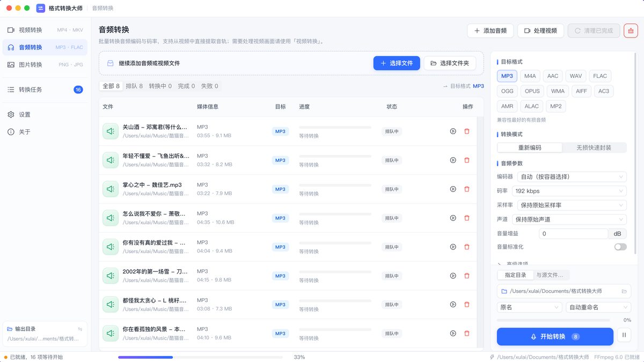Filter list by 转换中 0
Image resolution: width=644 pixels, height=362 pixels.
(160, 86)
